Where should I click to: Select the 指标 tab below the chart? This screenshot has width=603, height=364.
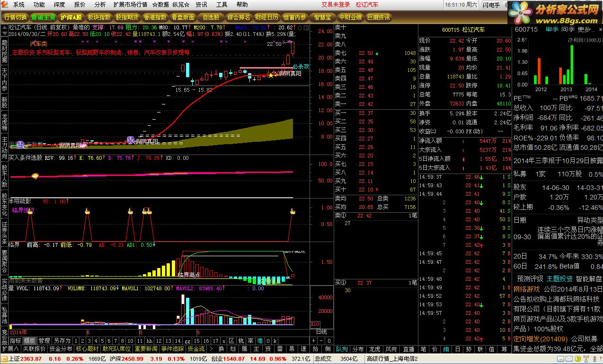click(16, 340)
